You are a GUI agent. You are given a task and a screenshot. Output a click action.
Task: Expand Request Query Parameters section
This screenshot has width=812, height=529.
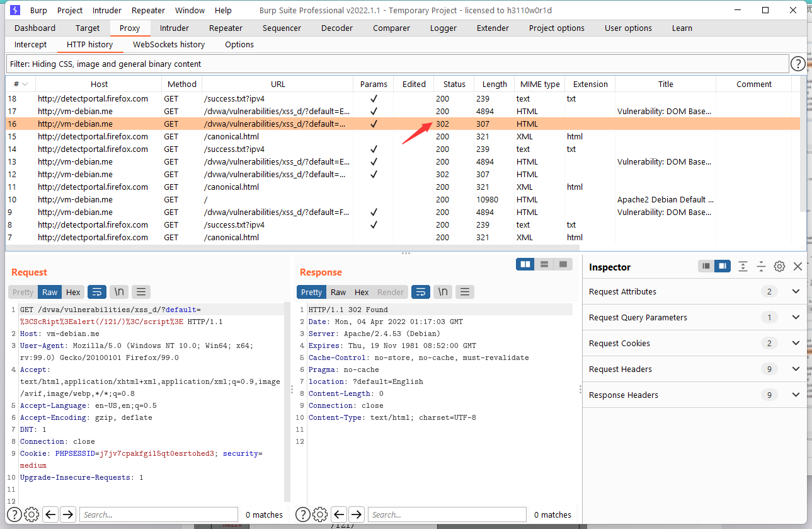click(695, 317)
